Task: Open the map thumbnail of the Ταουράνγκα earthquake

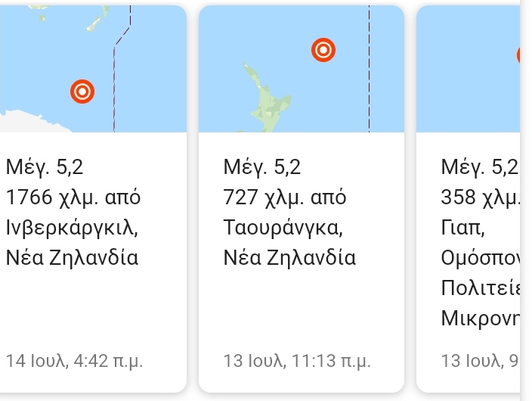Action: pos(302,69)
